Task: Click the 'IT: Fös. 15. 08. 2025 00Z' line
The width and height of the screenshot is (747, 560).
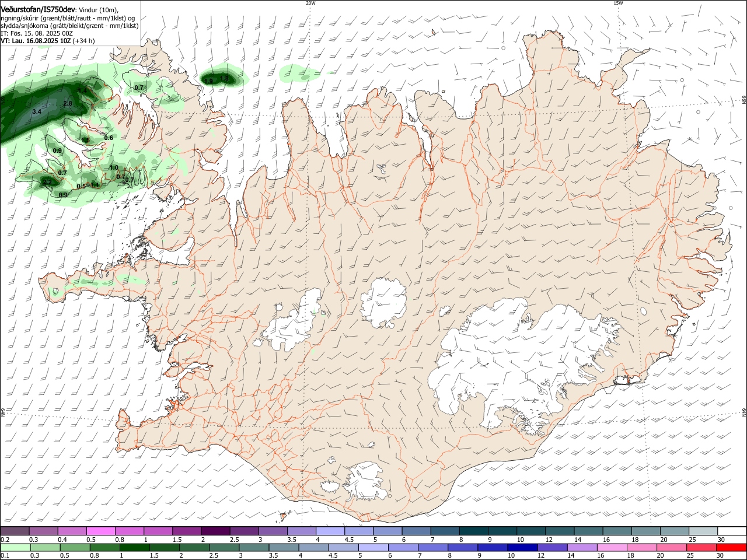Action: point(37,33)
